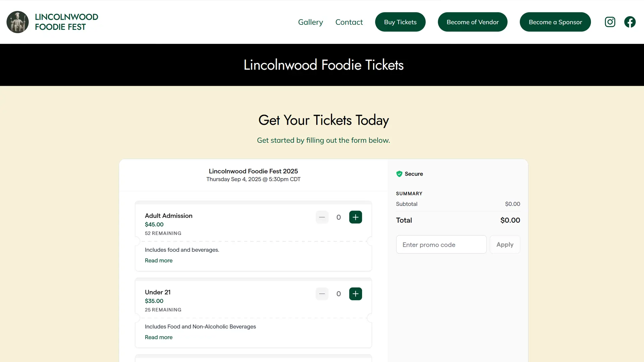Viewport: 644px width, 362px height.
Task: Click the Lincolnwood Foodie Fest site title
Action: [x=66, y=22]
